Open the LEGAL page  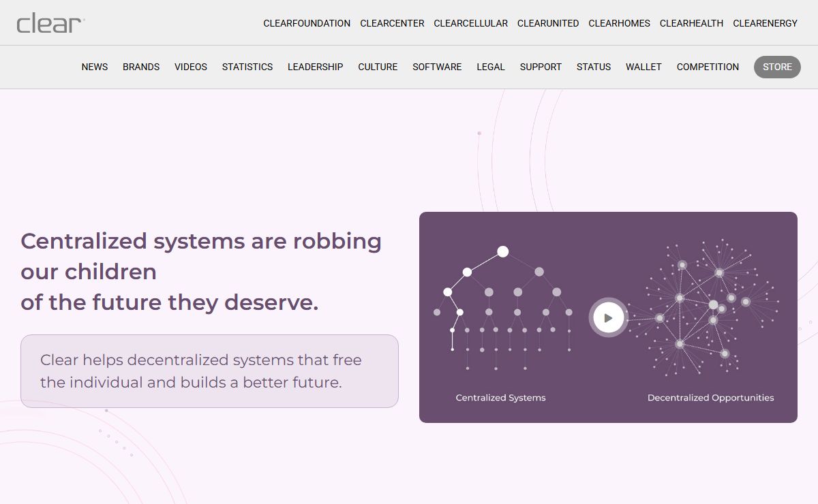491,67
